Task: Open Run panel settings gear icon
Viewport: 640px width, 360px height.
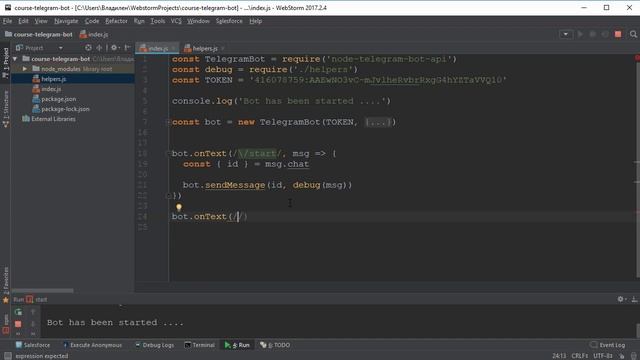Action: click(621, 299)
